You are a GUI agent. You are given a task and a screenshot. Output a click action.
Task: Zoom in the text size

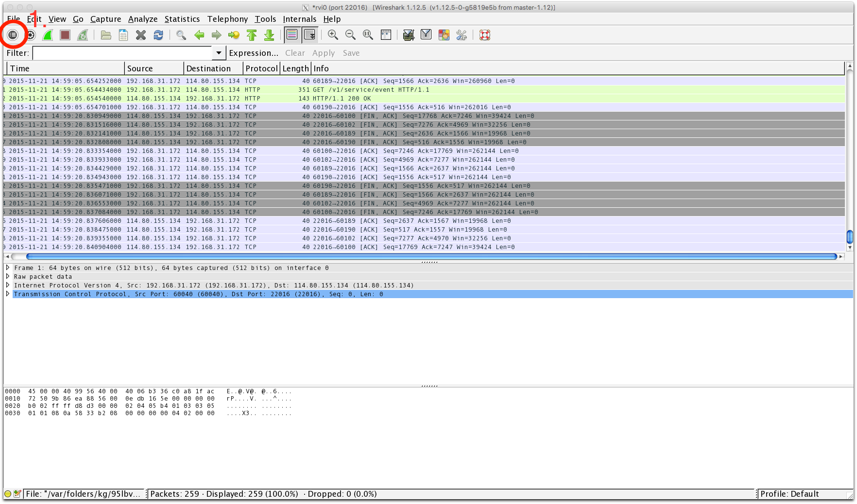(x=333, y=35)
